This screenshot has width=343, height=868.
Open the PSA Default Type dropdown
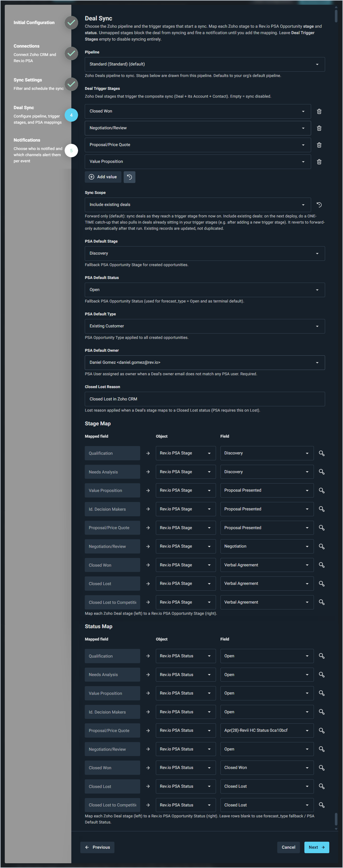coord(205,326)
